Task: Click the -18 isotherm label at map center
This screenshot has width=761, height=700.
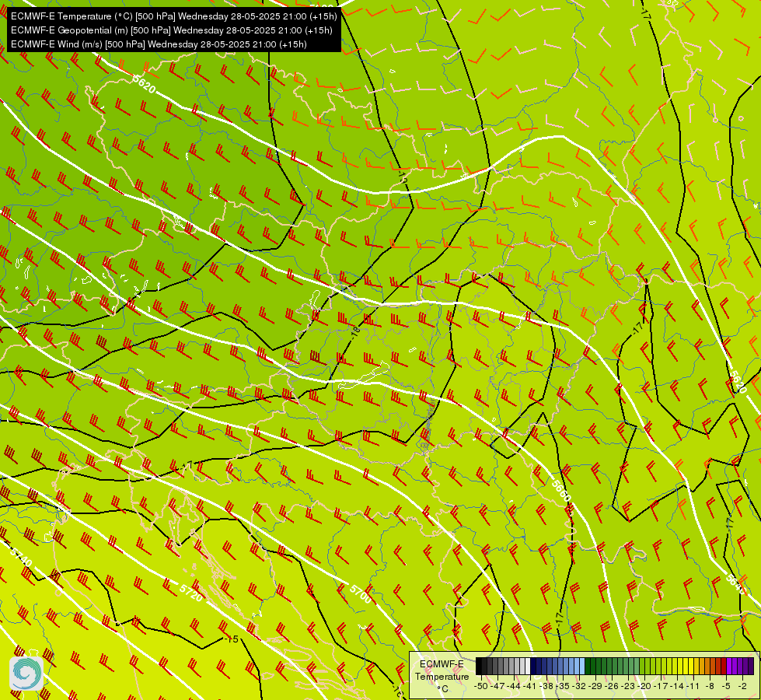Action: pos(355,332)
